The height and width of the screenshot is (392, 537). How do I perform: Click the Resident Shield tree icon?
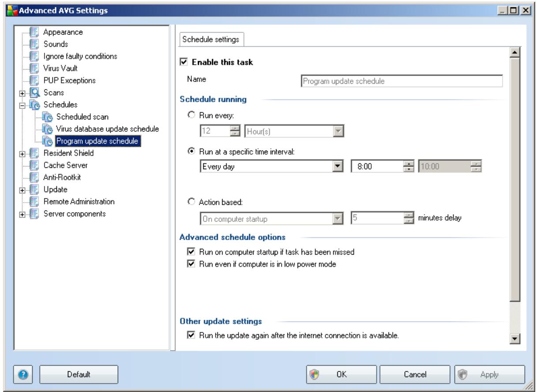[x=34, y=153]
